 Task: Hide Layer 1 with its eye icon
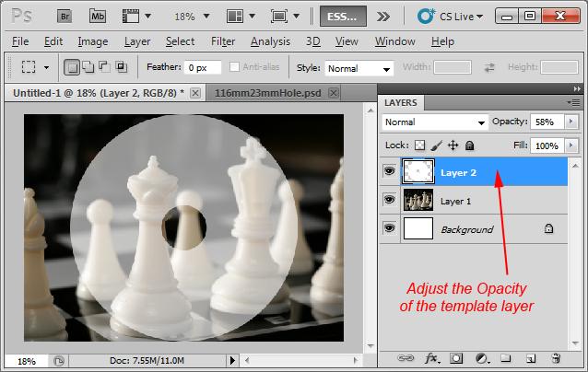point(389,200)
